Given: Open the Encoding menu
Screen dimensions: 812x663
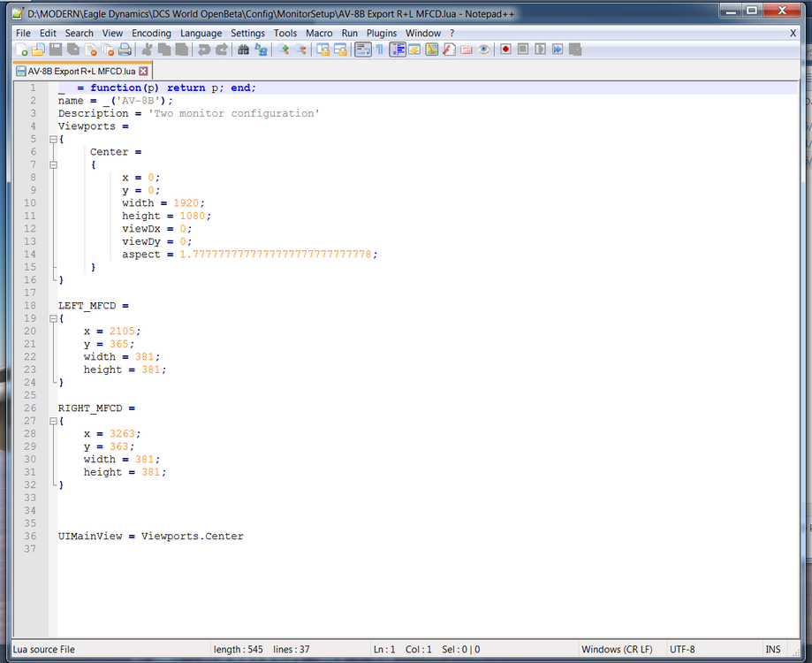Looking at the screenshot, I should [x=151, y=33].
